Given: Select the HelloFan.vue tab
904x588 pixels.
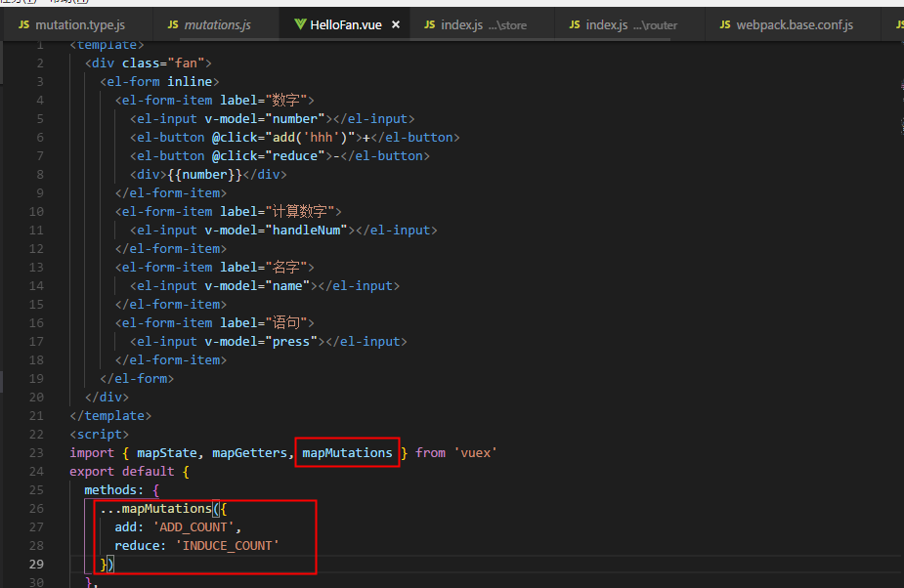Looking at the screenshot, I should pyautogui.click(x=345, y=24).
